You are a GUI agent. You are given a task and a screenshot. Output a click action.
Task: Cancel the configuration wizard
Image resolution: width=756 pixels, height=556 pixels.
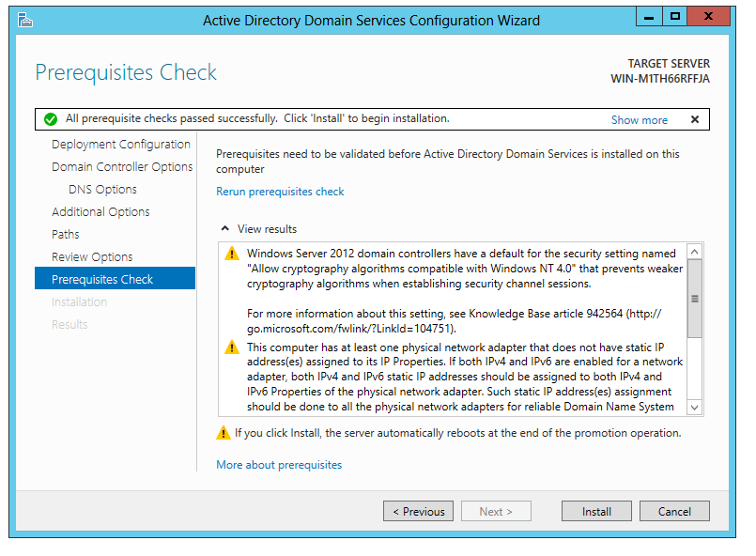(674, 512)
